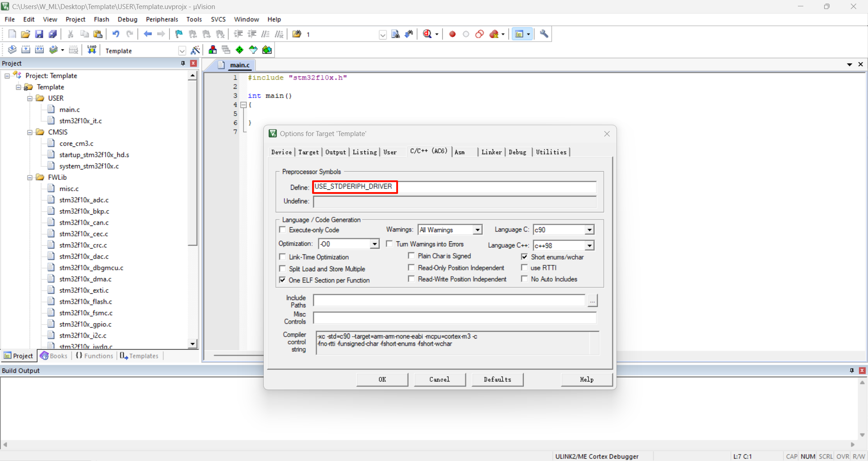
Task: Switch to the Output tab
Action: [336, 152]
